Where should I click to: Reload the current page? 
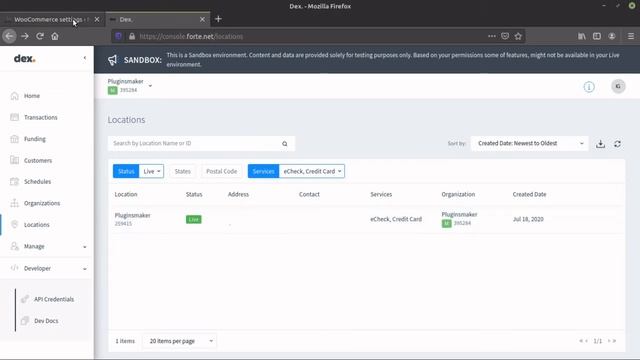pyautogui.click(x=40, y=36)
